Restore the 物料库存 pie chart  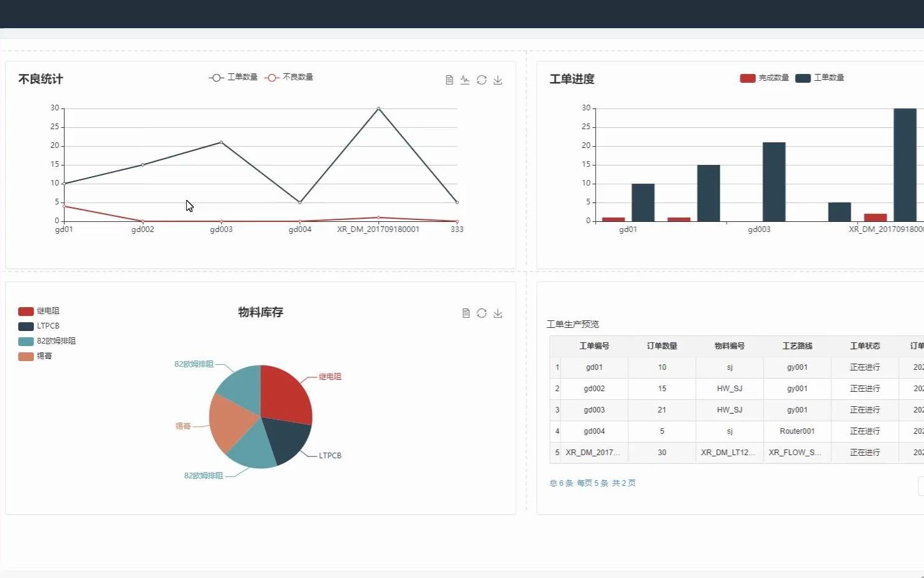(x=482, y=313)
